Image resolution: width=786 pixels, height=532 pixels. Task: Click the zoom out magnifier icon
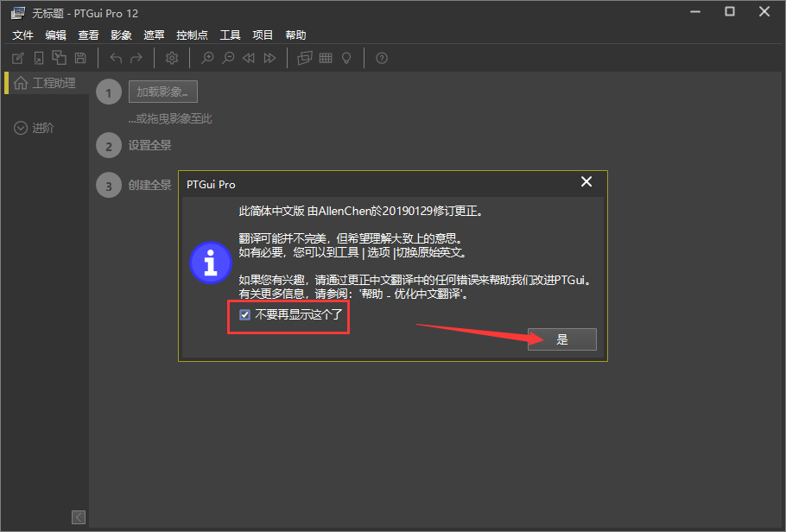[x=228, y=58]
